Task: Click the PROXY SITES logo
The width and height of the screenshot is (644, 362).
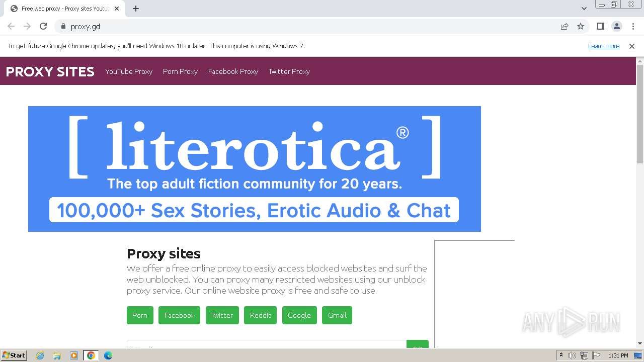Action: point(50,71)
